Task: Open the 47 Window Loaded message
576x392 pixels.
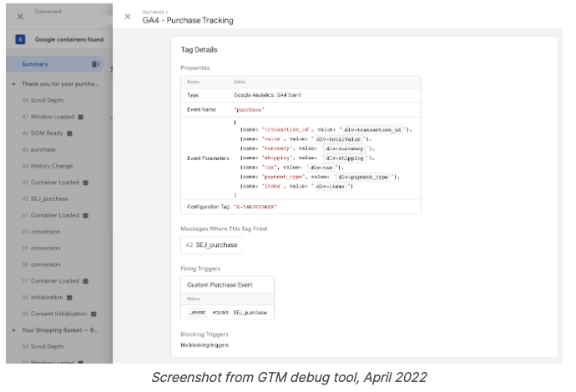Action: 48,117
